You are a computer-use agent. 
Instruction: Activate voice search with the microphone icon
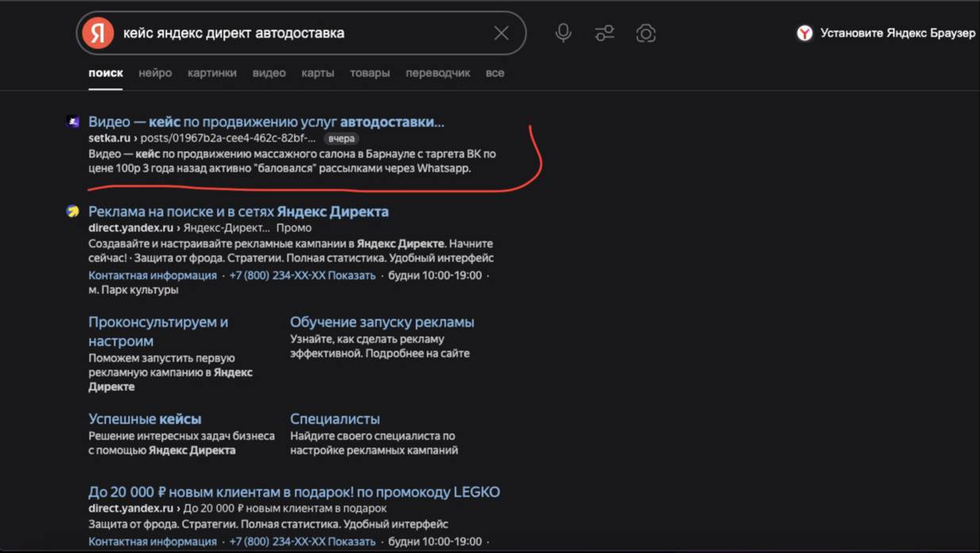pos(563,33)
